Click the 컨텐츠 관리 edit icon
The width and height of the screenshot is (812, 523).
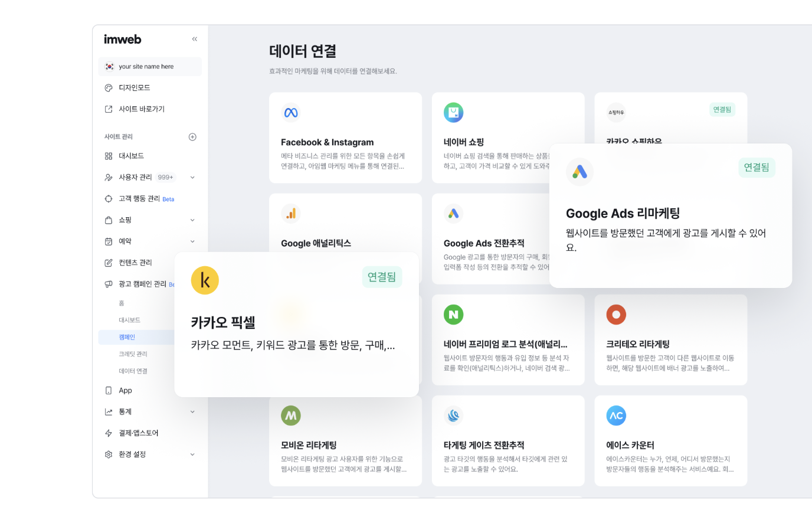point(109,263)
